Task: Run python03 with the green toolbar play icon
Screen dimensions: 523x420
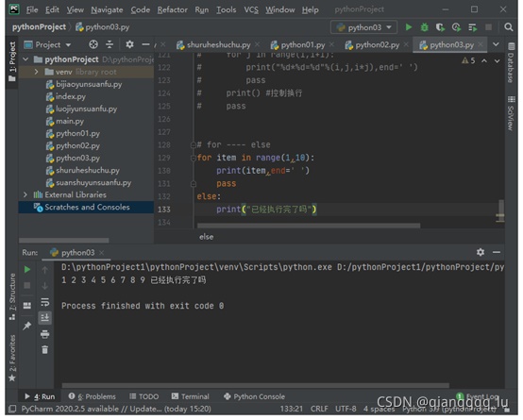Action: tap(409, 27)
